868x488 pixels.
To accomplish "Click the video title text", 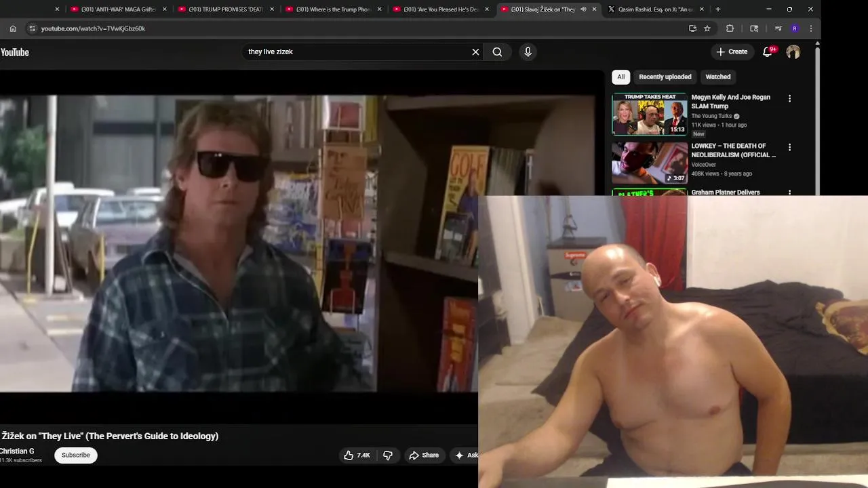I will [x=109, y=436].
